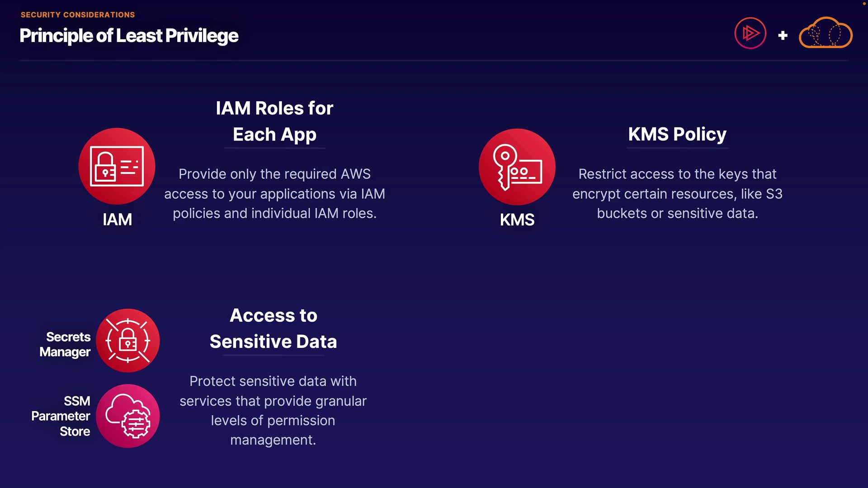Image resolution: width=868 pixels, height=488 pixels.
Task: Click the 'KMS Policy' heading
Action: click(x=677, y=134)
